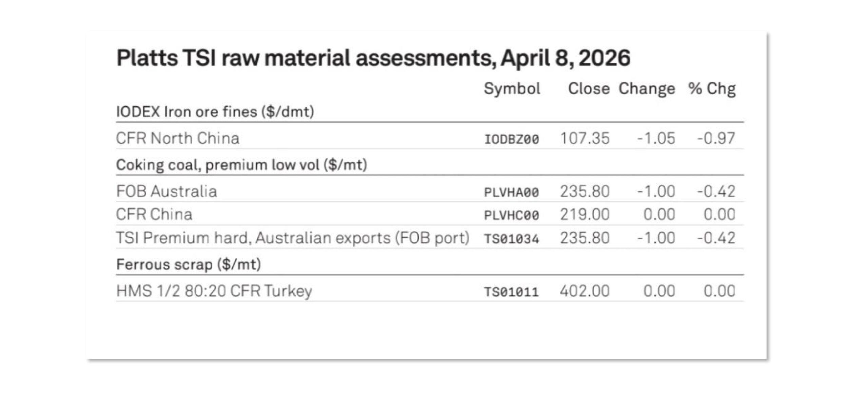
Task: Click the -0.97 percent change value
Action: [x=716, y=138]
